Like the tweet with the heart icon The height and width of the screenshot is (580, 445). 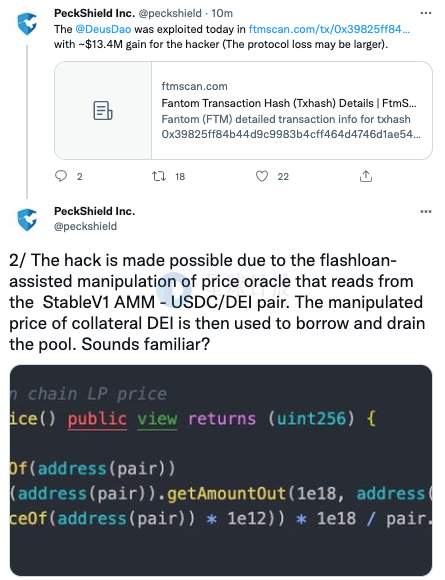click(262, 176)
